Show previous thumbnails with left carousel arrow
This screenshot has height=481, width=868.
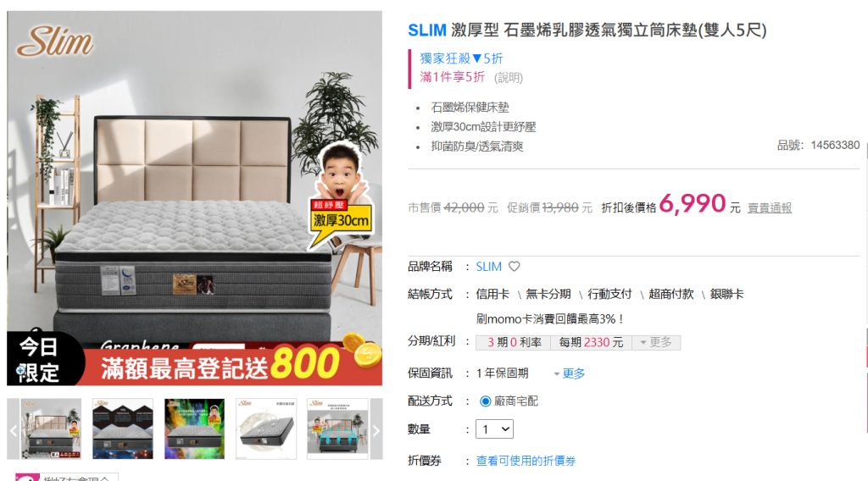[14, 429]
